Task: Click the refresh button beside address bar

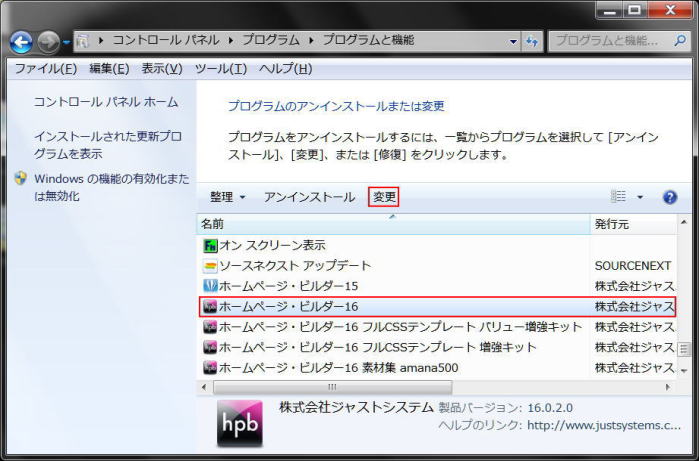Action: [x=532, y=42]
